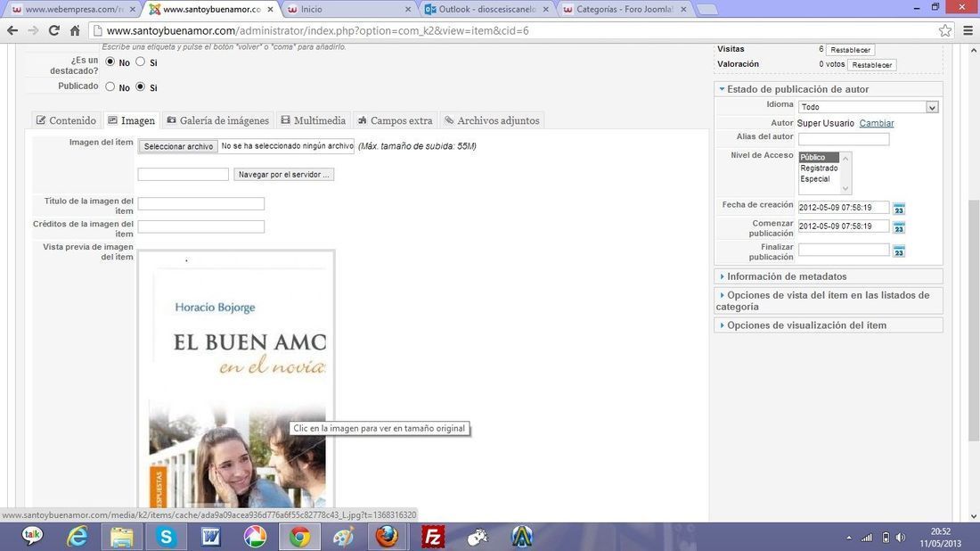The width and height of the screenshot is (980, 551).
Task: Open Microsoft Word from the taskbar
Action: pyautogui.click(x=210, y=537)
